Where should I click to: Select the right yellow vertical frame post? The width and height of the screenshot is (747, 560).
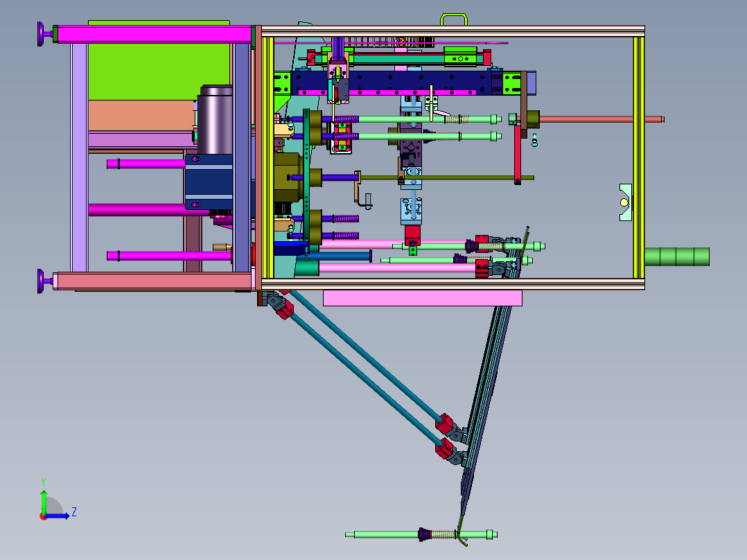[x=638, y=158]
